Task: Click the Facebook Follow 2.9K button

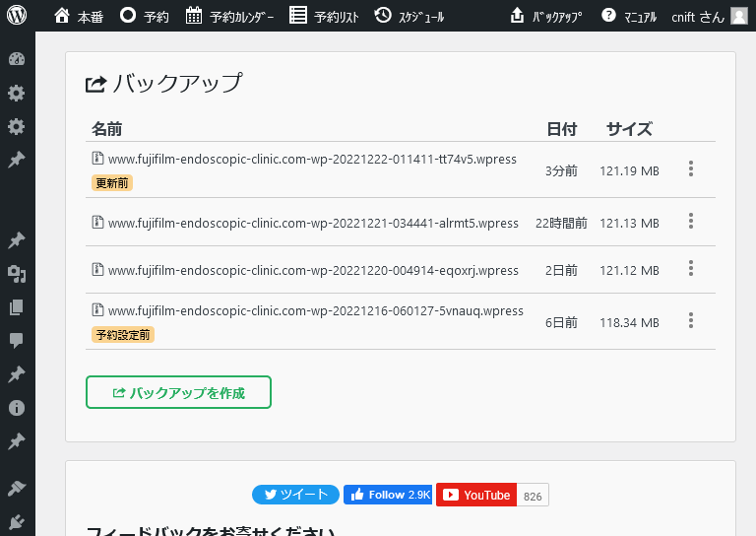Action: click(388, 495)
